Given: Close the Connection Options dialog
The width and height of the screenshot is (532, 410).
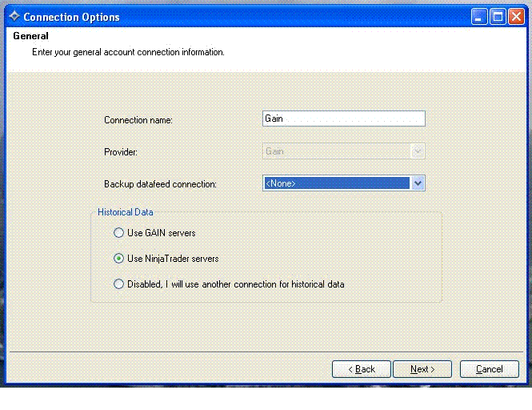Looking at the screenshot, I should [516, 17].
